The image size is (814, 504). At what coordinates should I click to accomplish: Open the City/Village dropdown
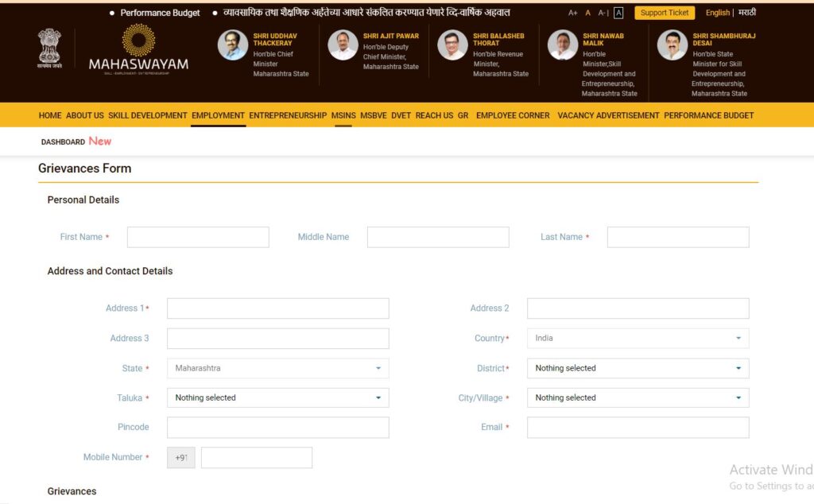pos(638,397)
